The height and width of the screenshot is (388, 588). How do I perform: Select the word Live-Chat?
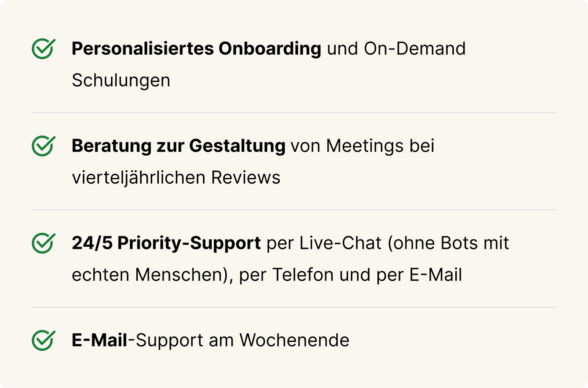340,243
